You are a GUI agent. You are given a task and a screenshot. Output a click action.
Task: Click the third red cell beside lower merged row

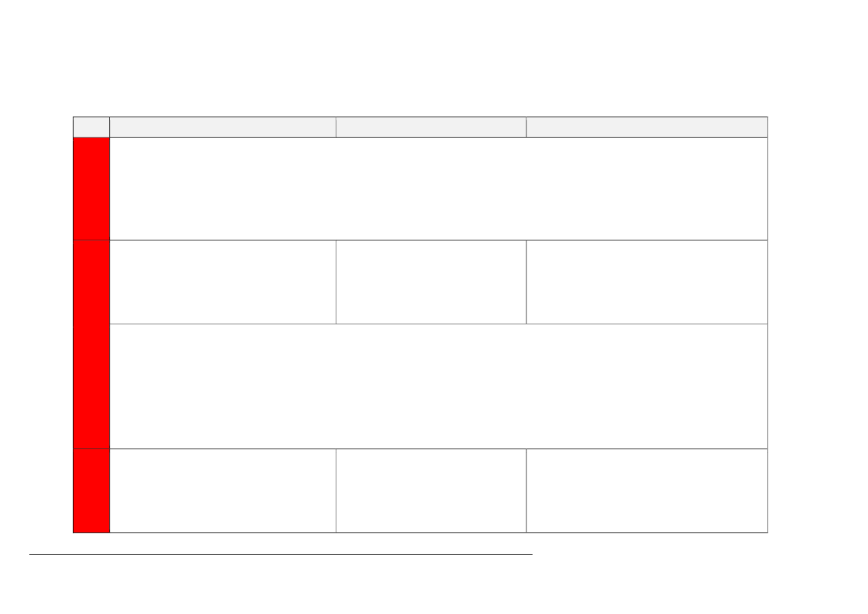click(91, 387)
